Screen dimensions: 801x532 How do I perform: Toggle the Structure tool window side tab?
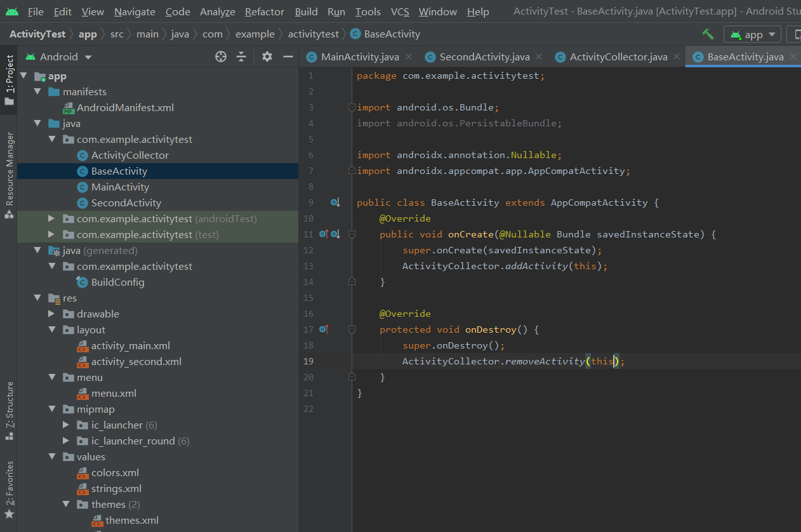pos(9,411)
